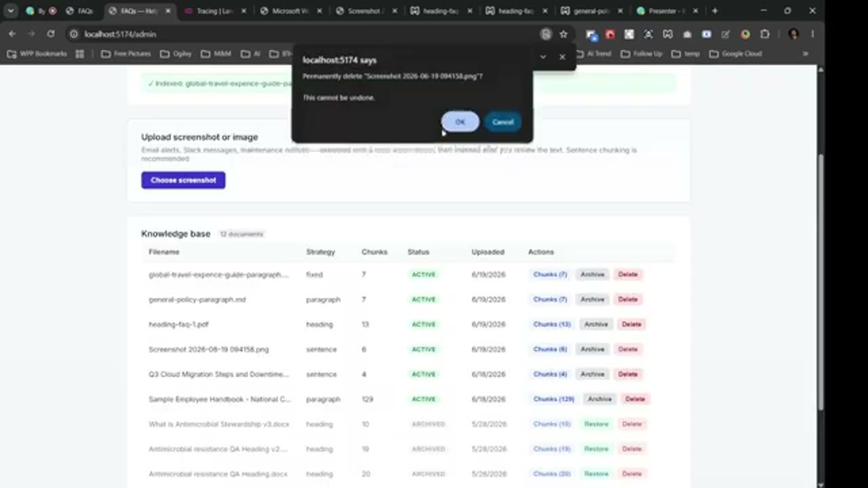Image resolution: width=868 pixels, height=488 pixels.
Task: Delete the Antimicrobial resistance QA Heading.docx row
Action: (631, 474)
